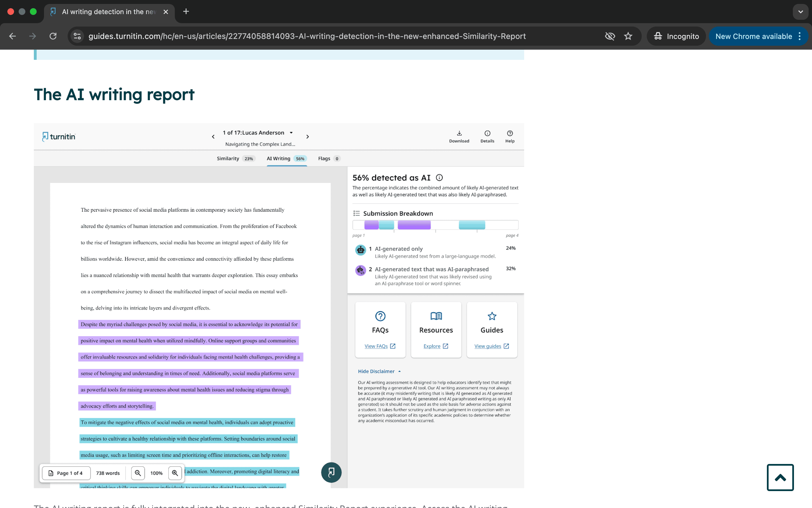Reload the current page
This screenshot has width=812, height=508.
click(x=53, y=36)
